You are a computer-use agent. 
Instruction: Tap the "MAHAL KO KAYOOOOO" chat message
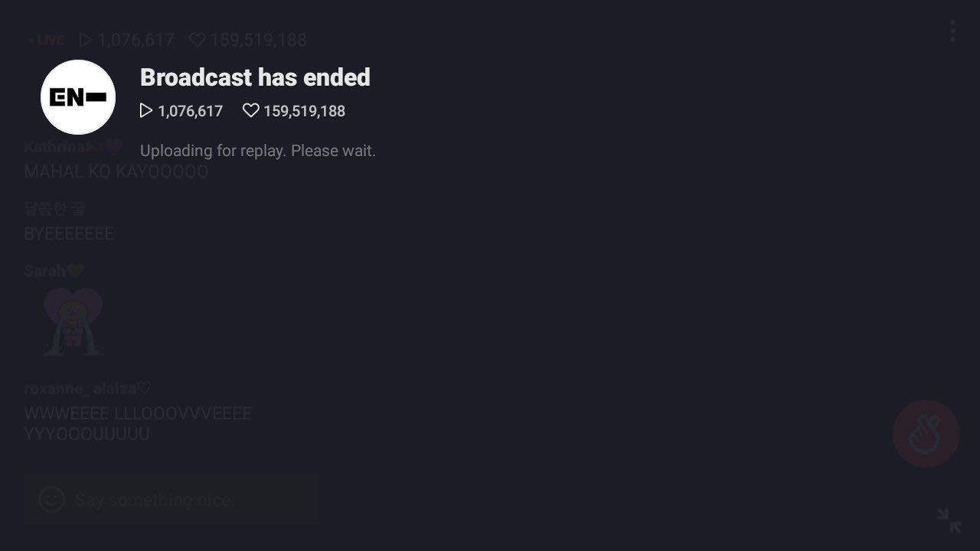(x=116, y=171)
